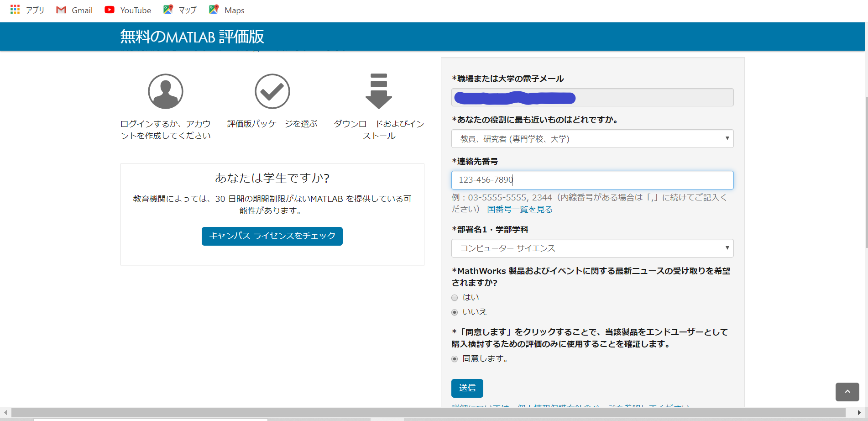The image size is (868, 421).
Task: Click the work or university email field
Action: tap(592, 97)
